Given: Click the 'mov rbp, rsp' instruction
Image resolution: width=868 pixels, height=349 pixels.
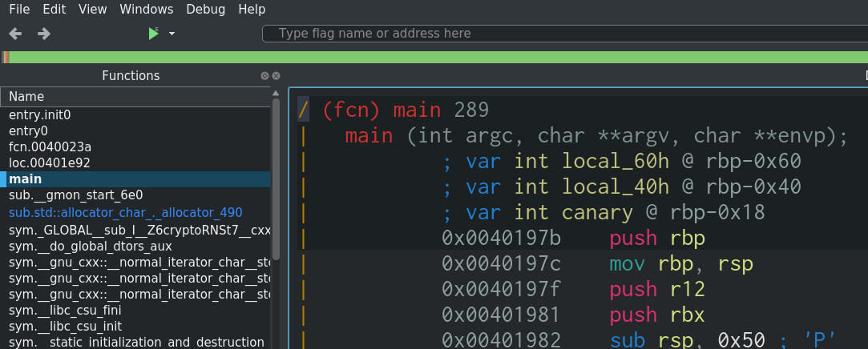Looking at the screenshot, I should point(681,264).
